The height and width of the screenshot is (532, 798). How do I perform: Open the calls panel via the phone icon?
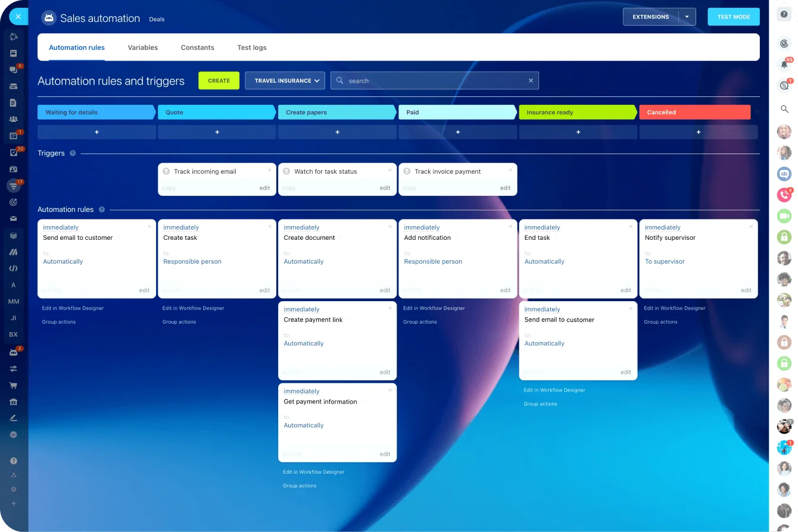point(784,195)
